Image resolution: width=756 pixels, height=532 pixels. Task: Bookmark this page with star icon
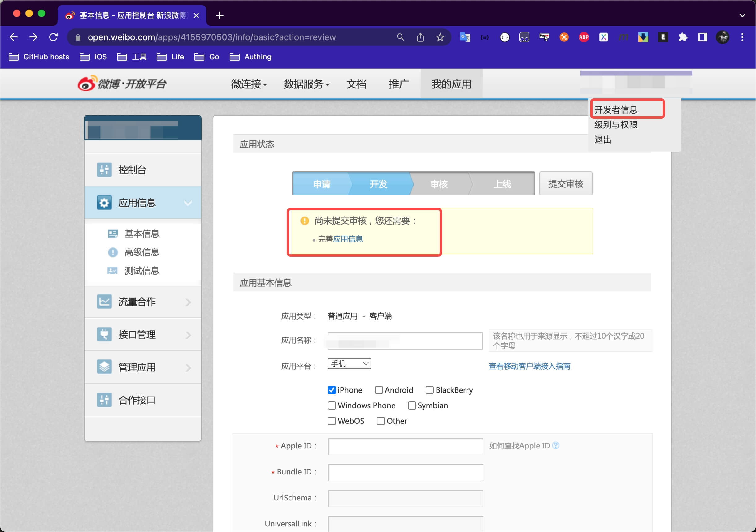click(x=440, y=37)
